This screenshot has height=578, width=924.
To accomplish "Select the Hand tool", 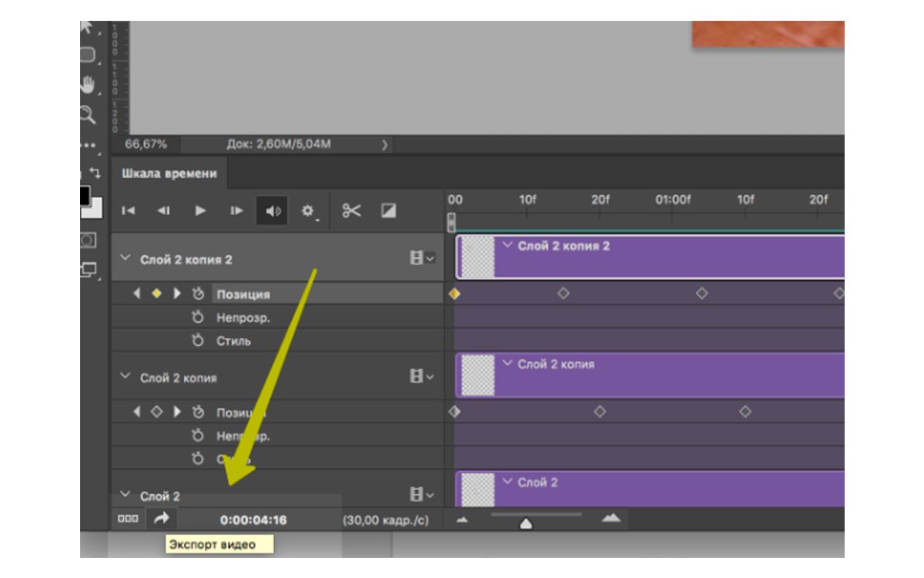I will pyautogui.click(x=89, y=85).
